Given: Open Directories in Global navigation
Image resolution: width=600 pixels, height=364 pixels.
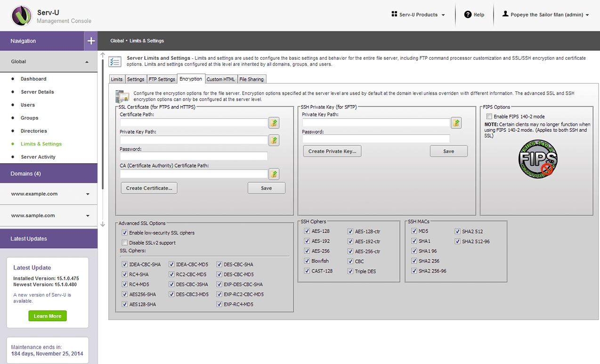Looking at the screenshot, I should [34, 131].
